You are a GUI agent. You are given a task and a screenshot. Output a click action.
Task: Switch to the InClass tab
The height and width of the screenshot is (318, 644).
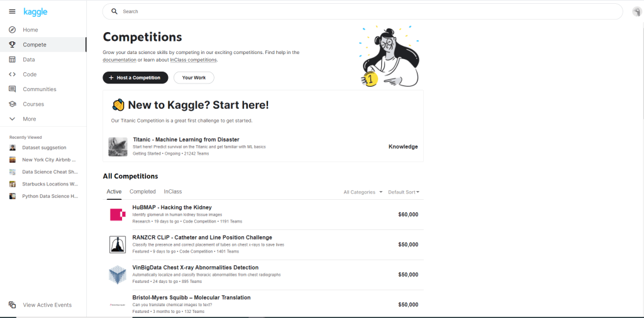(x=172, y=192)
